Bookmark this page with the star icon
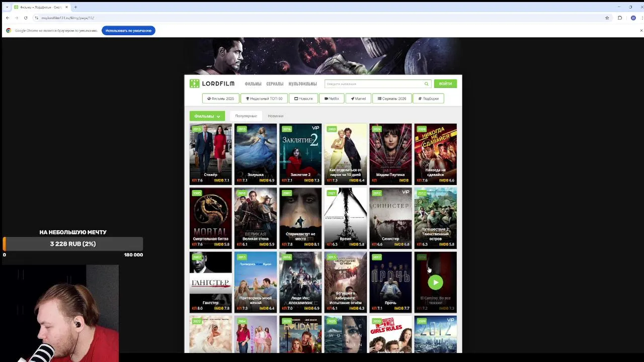This screenshot has width=644, height=362. [x=607, y=18]
